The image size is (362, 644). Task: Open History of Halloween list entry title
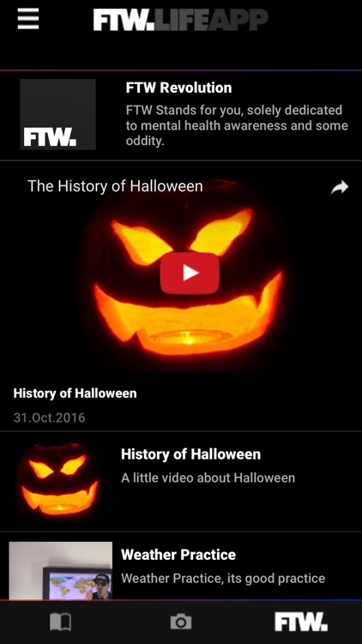190,454
